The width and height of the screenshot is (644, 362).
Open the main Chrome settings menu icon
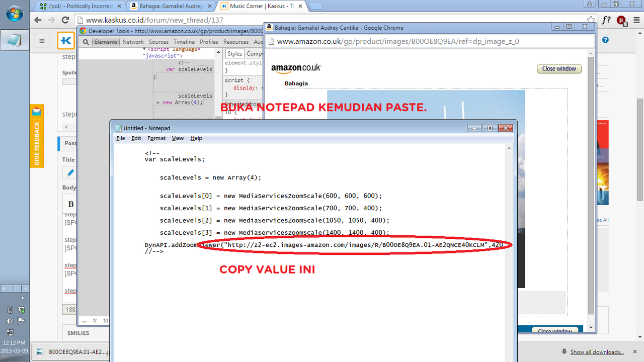(x=635, y=20)
